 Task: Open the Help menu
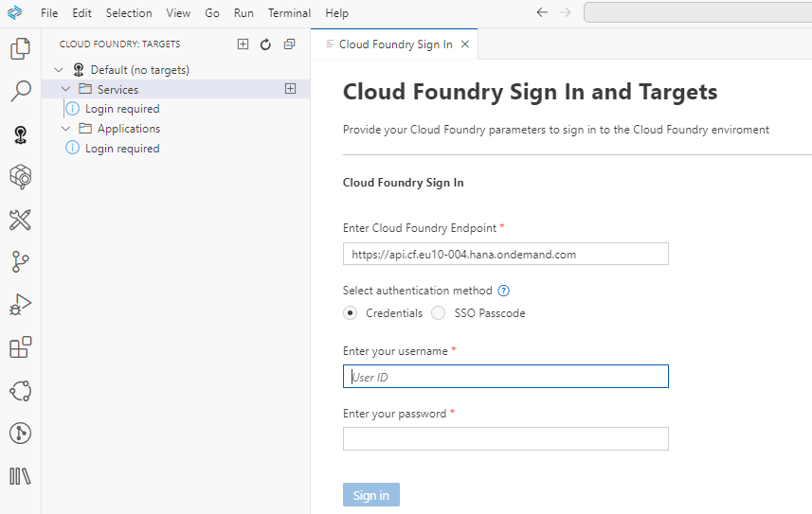[x=336, y=13]
